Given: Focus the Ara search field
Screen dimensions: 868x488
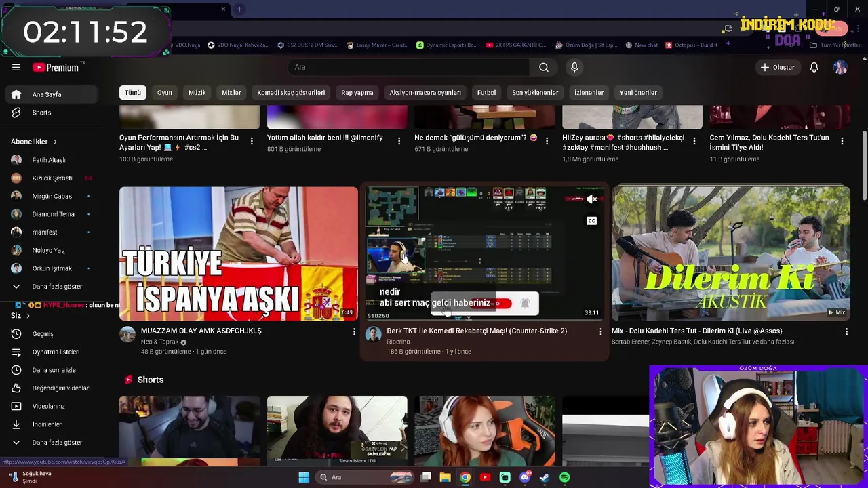Looking at the screenshot, I should tap(409, 67).
